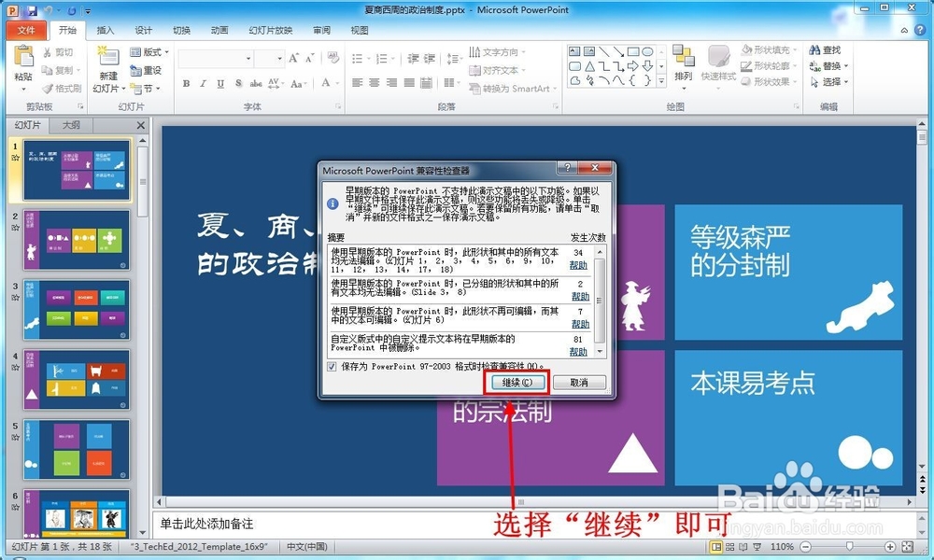Toggle Align Text Right
Image resolution: width=934 pixels, height=560 pixels.
391,83
